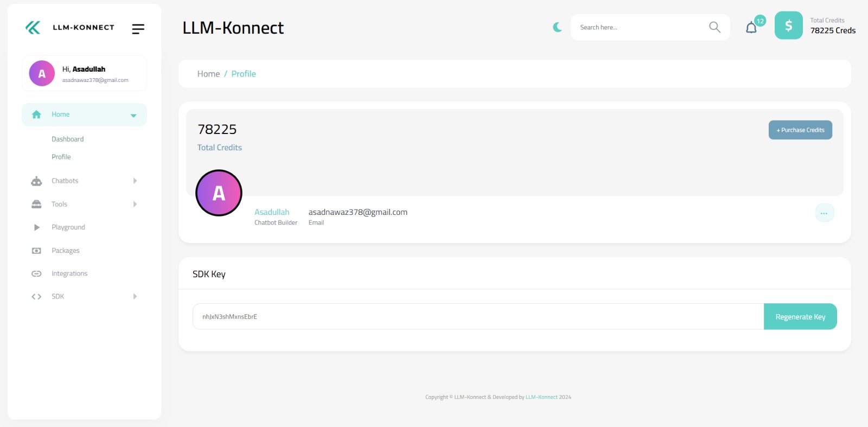Expand the SDK submenu arrow

tap(135, 297)
